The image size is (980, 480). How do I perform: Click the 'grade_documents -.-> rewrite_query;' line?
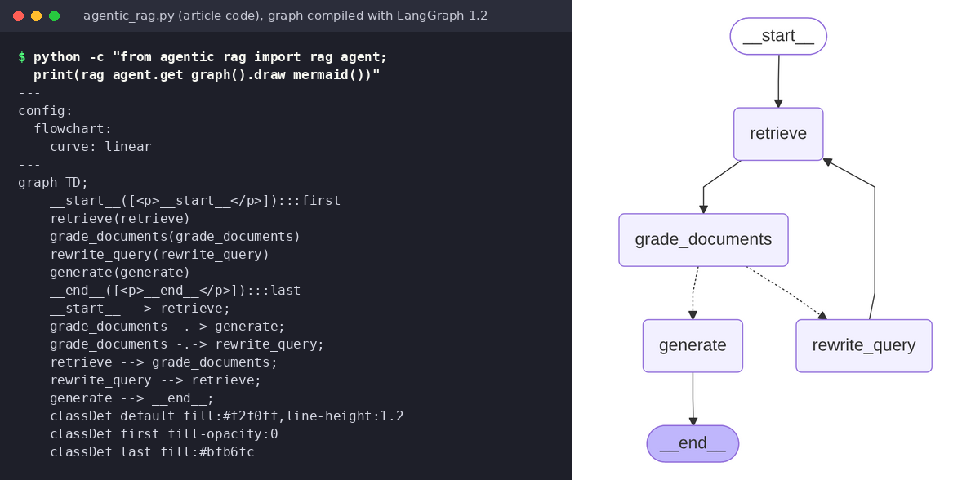click(187, 344)
